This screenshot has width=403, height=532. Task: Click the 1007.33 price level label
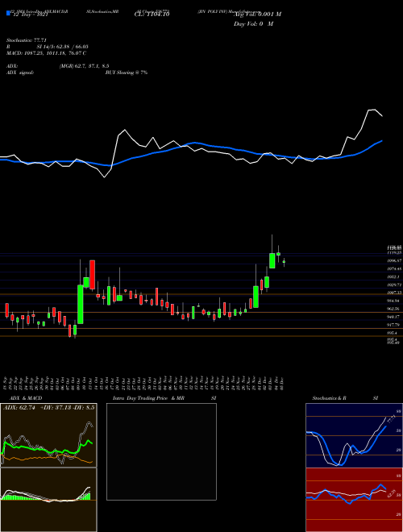pyautogui.click(x=395, y=293)
